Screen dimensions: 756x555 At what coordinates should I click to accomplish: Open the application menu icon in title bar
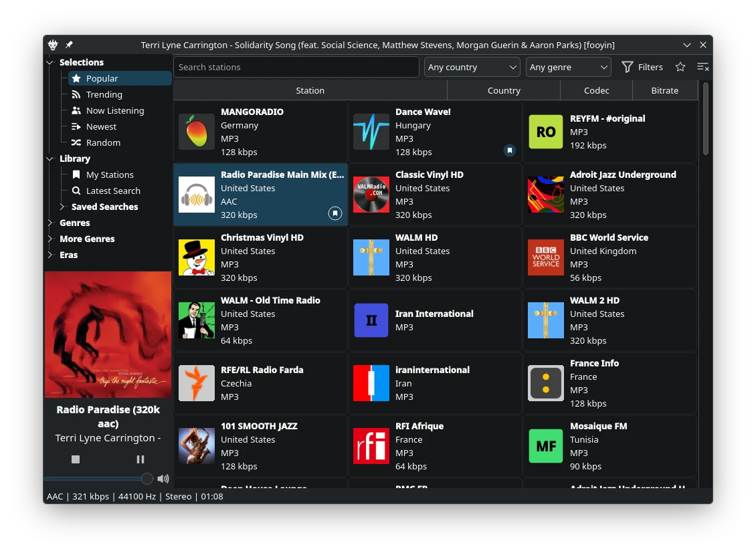coord(53,45)
